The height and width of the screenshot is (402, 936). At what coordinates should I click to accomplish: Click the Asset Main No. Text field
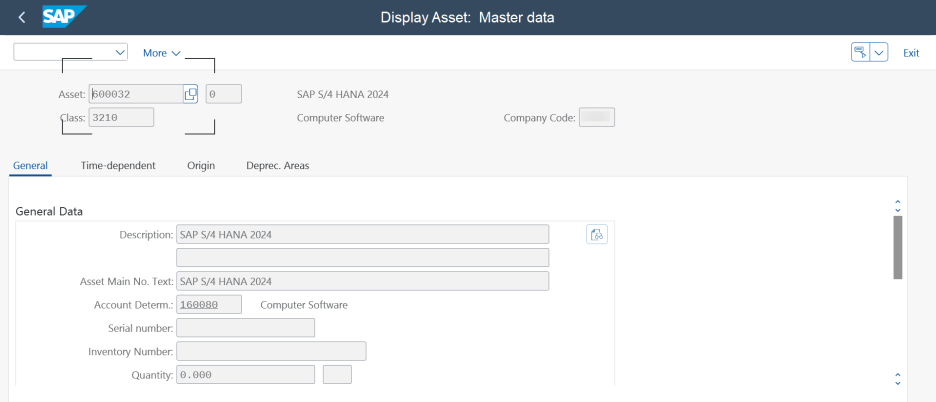pyautogui.click(x=362, y=281)
